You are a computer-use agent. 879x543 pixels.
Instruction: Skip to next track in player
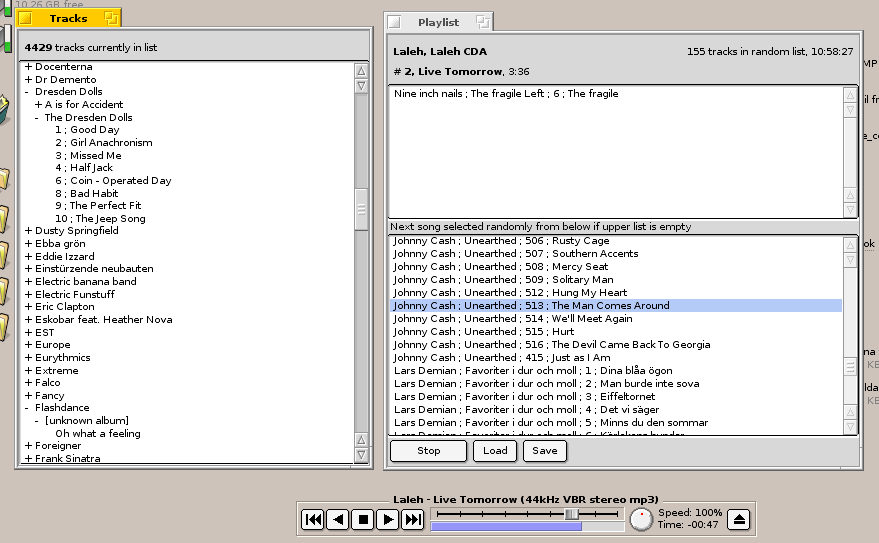(413, 519)
